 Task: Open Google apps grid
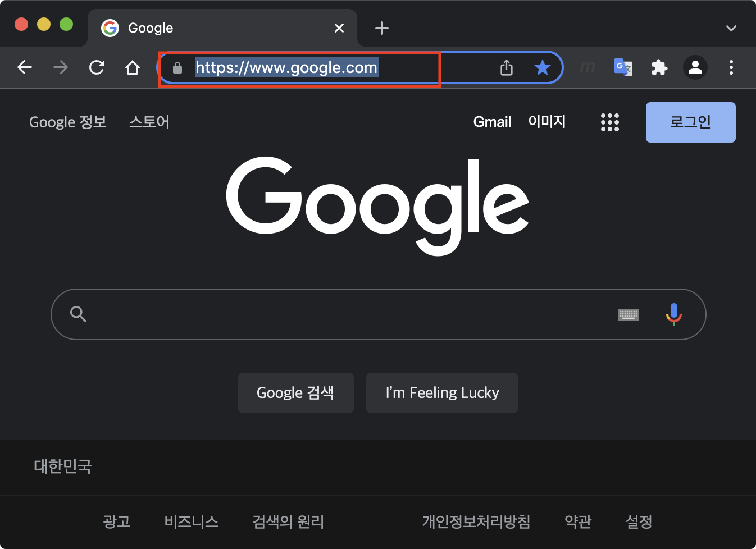(610, 122)
